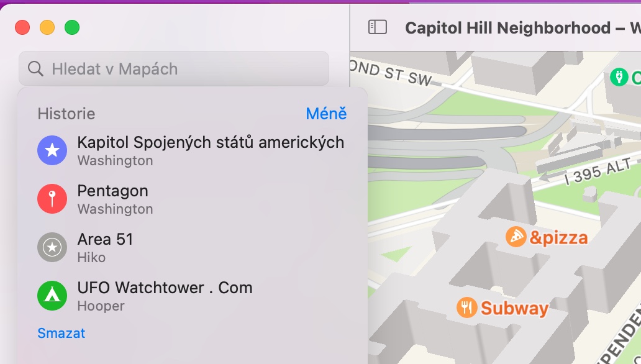
Task: Click the green tent UFO Watchtower icon
Action: 52,296
